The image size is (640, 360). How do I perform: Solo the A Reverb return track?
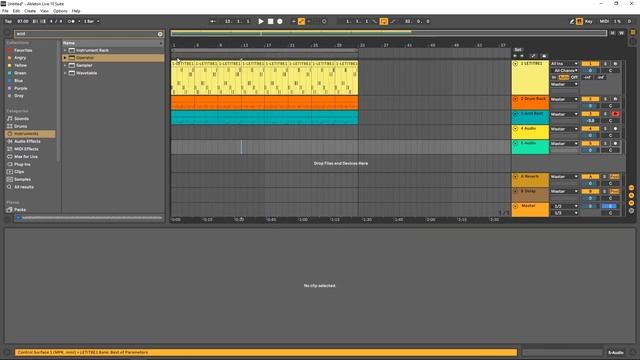pyautogui.click(x=605, y=177)
